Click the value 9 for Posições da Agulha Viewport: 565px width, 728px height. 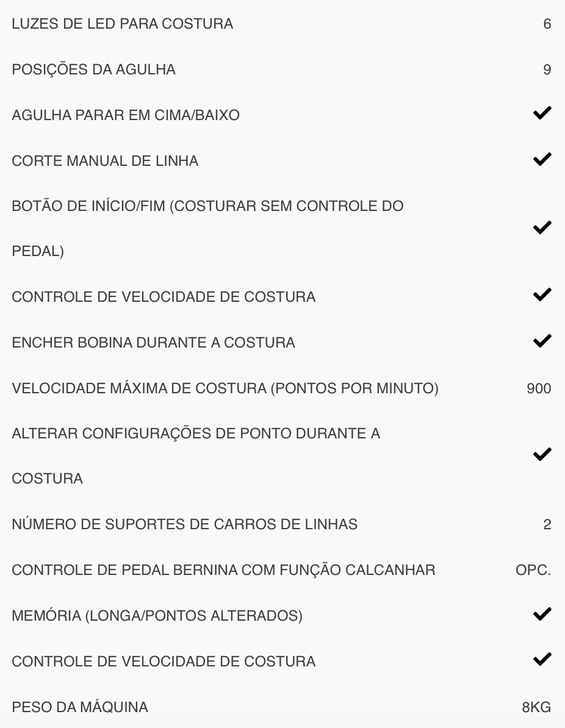click(547, 70)
